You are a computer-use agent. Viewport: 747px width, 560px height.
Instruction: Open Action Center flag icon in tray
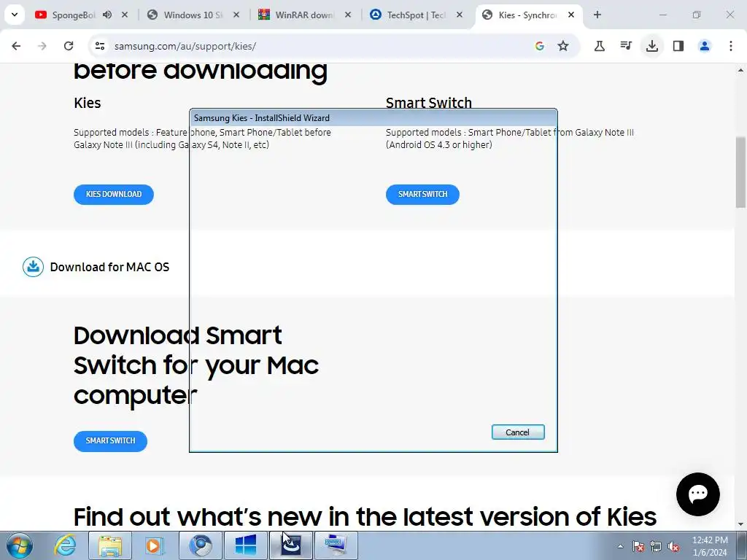pyautogui.click(x=638, y=546)
